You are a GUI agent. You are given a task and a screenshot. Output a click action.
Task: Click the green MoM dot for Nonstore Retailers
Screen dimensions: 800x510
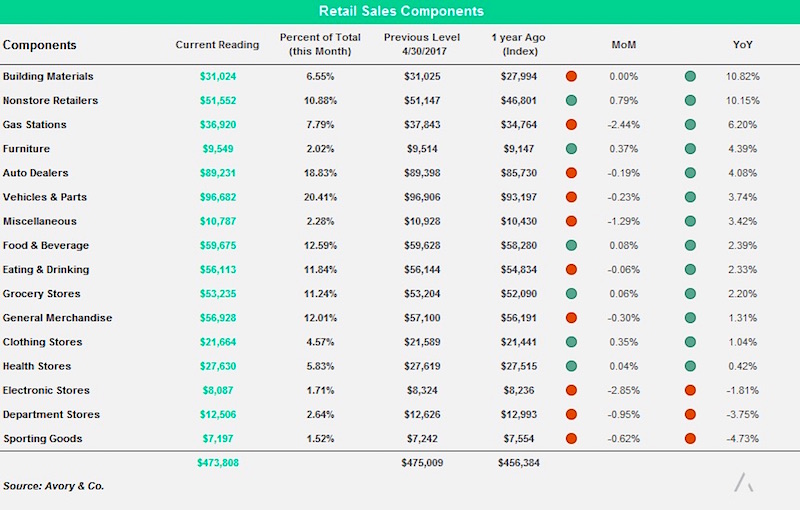pos(571,100)
